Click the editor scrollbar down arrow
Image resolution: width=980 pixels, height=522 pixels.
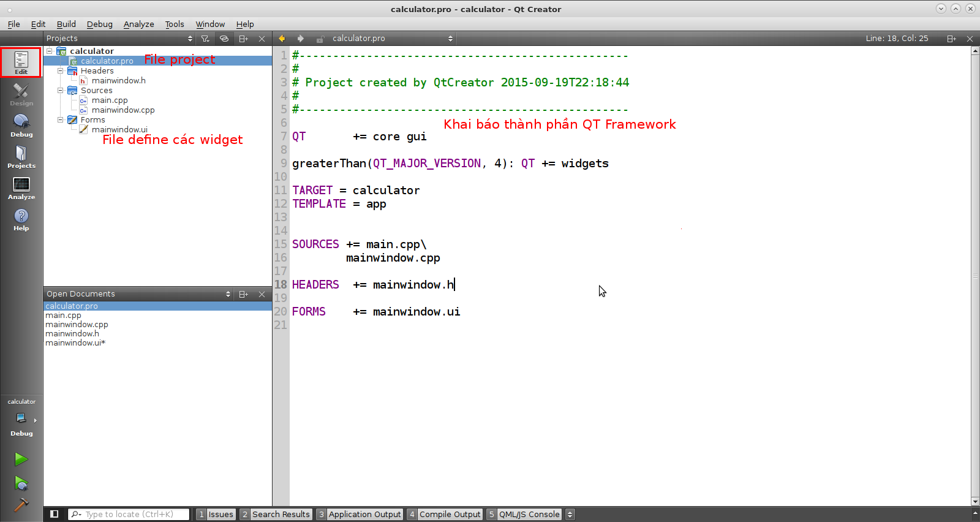(x=975, y=502)
